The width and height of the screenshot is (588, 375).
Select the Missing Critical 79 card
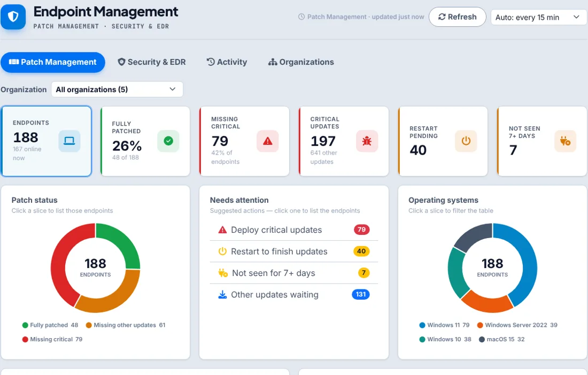[244, 141]
